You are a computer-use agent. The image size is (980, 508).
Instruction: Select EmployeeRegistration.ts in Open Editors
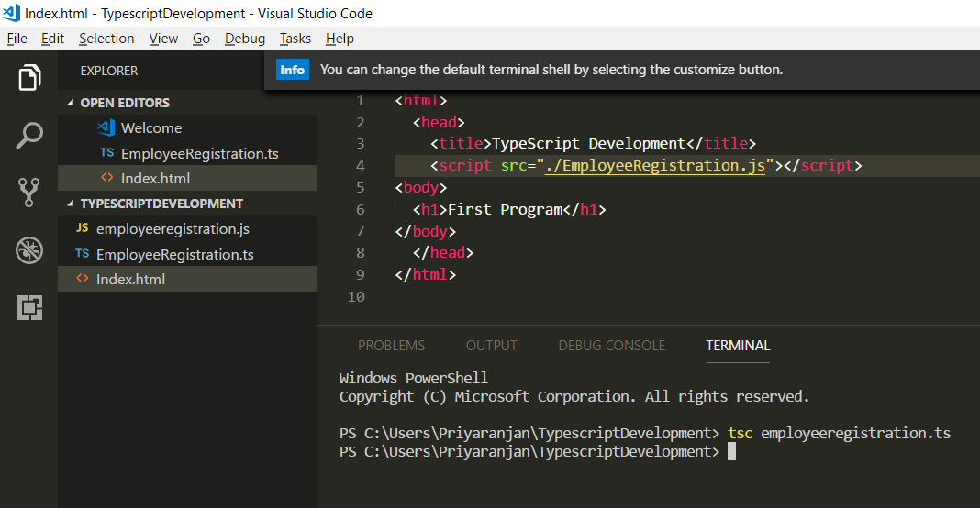[187, 153]
